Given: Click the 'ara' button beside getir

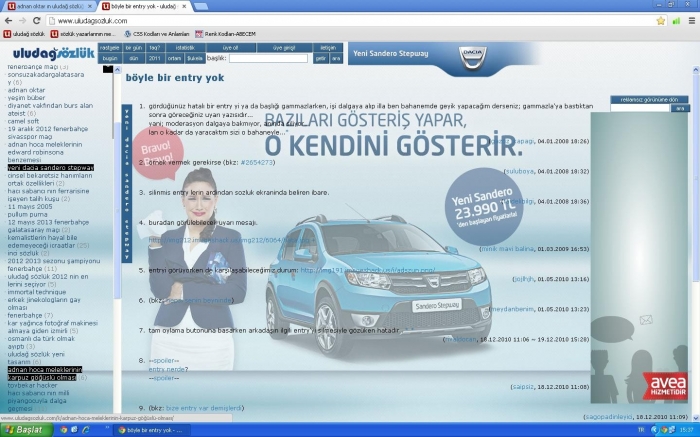Looking at the screenshot, I should click(x=336, y=58).
